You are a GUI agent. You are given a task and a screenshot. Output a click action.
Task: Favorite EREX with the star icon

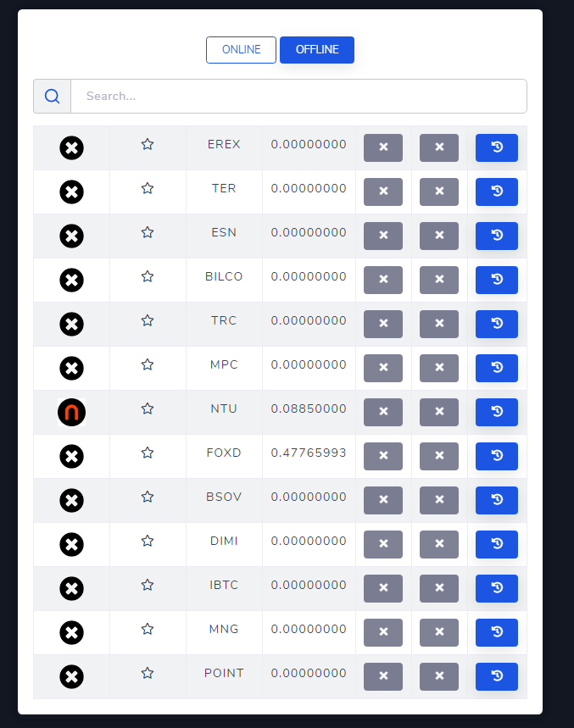[148, 145]
